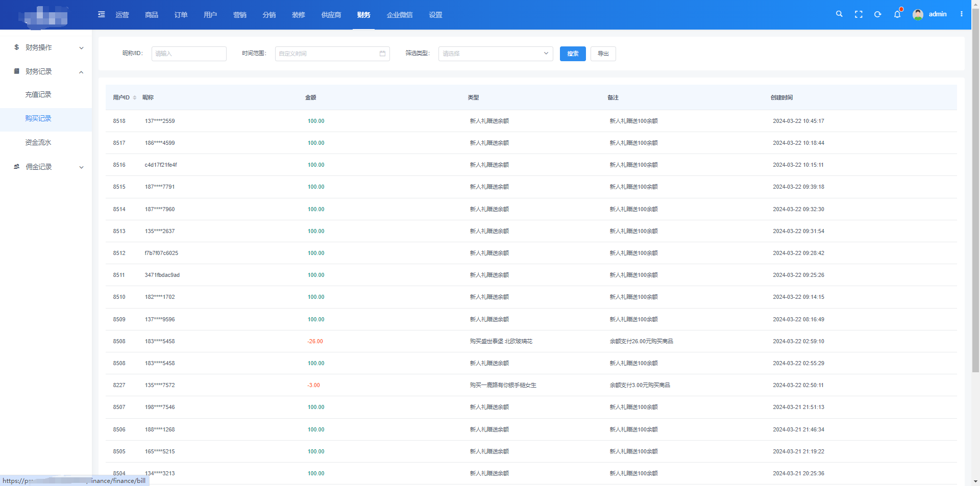Open the 设置 top menu
Viewport: 980px width, 486px height.
coord(435,15)
